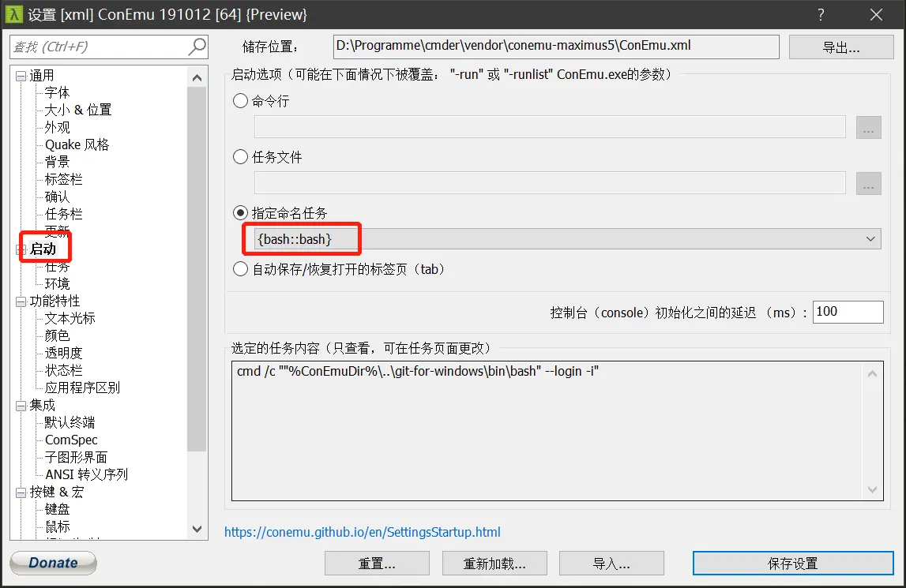Image resolution: width=906 pixels, height=588 pixels.
Task: Select the 指定命名任务 radio button
Action: [x=240, y=213]
